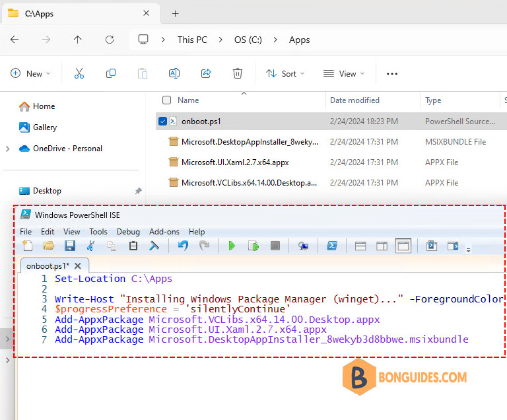Open the File menu in PowerShell ISE
Viewport: 507px width, 420px height.
[26, 232]
